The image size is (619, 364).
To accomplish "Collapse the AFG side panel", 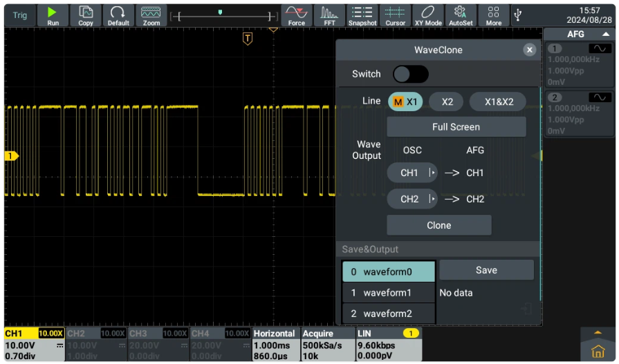I will [x=605, y=34].
